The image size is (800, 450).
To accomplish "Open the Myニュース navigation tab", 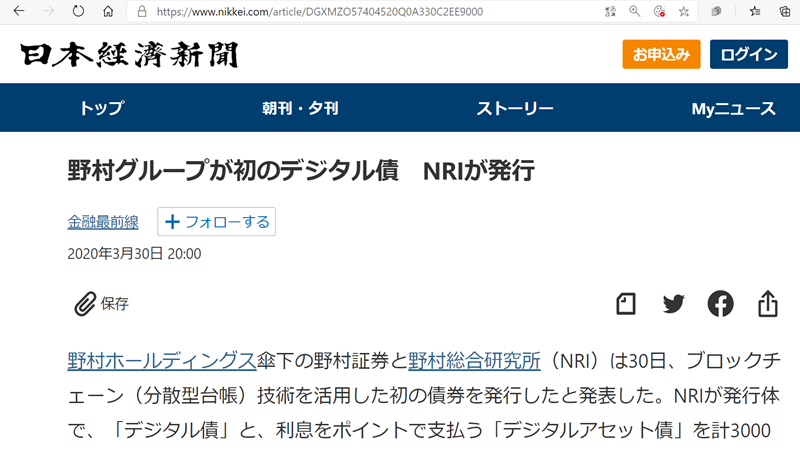I will tap(733, 108).
